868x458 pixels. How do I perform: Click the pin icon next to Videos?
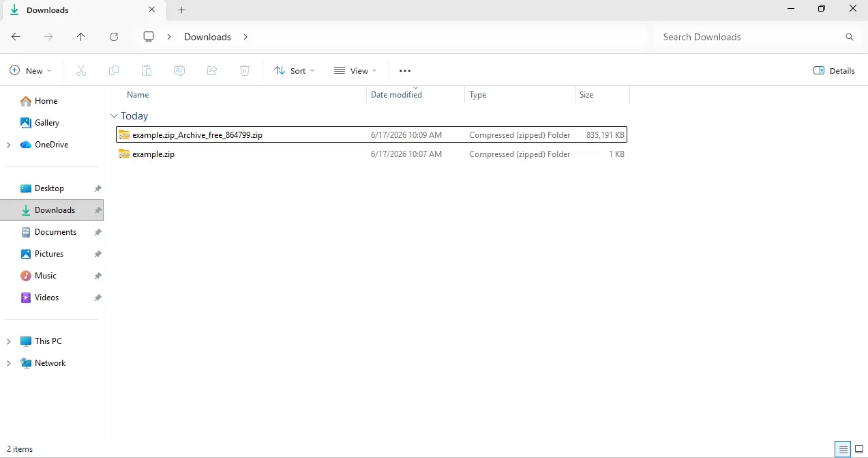pos(98,298)
